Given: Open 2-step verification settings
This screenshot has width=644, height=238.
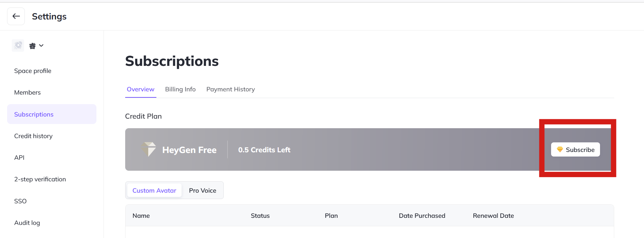Looking at the screenshot, I should (x=40, y=179).
